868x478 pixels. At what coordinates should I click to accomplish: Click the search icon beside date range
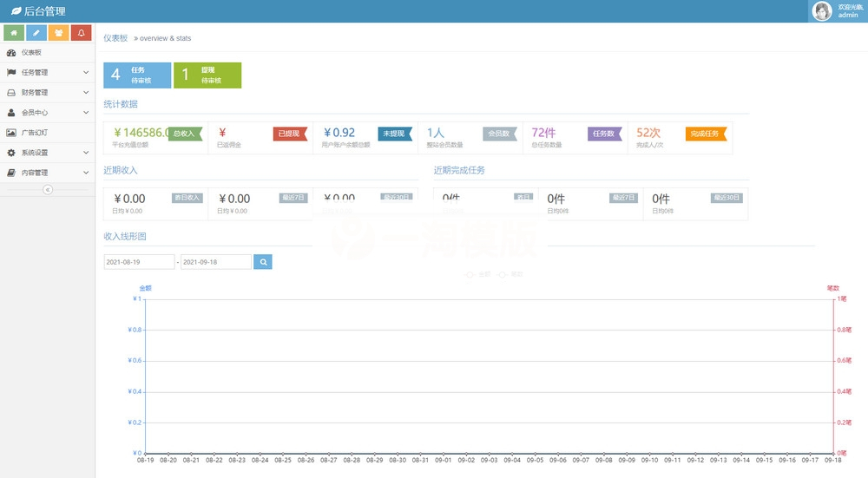[263, 261]
